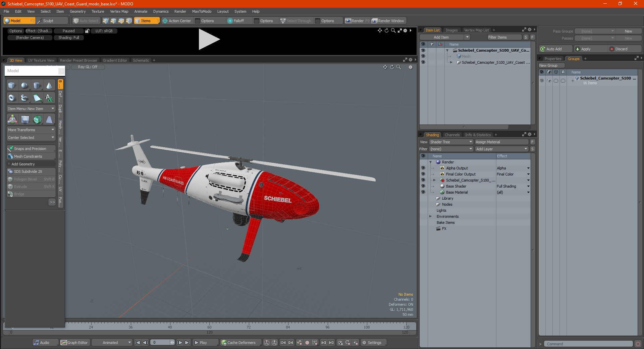644x349 pixels.
Task: Toggle visibility of Base Shader
Action: (x=423, y=186)
